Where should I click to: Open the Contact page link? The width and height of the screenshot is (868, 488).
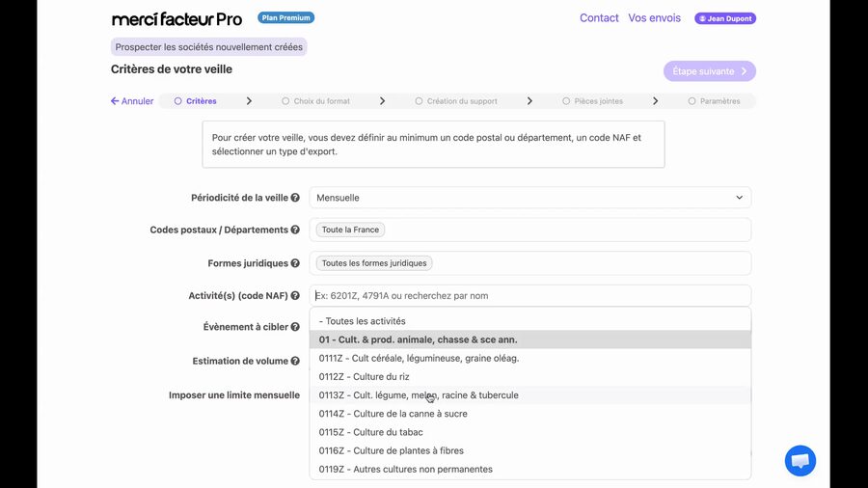(x=599, y=18)
